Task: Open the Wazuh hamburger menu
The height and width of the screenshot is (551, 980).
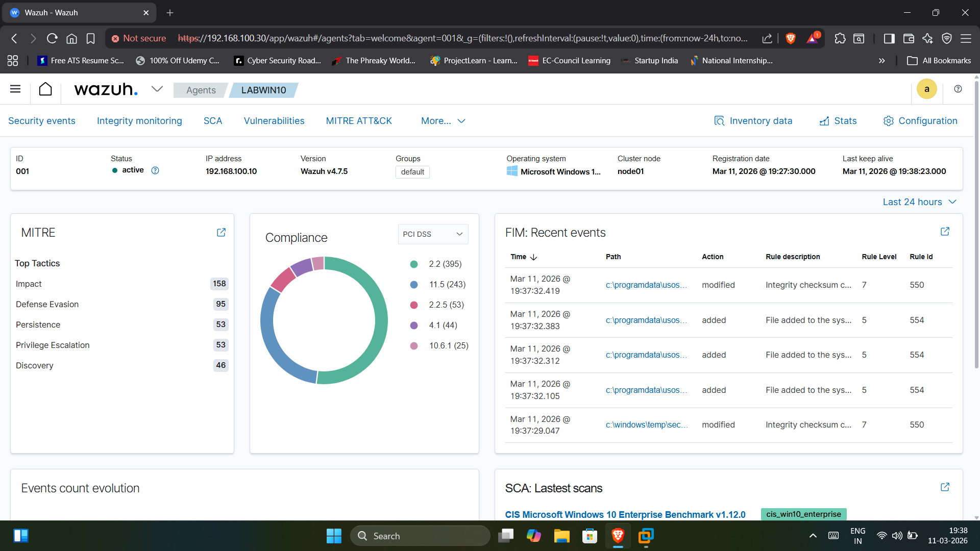Action: point(15,89)
